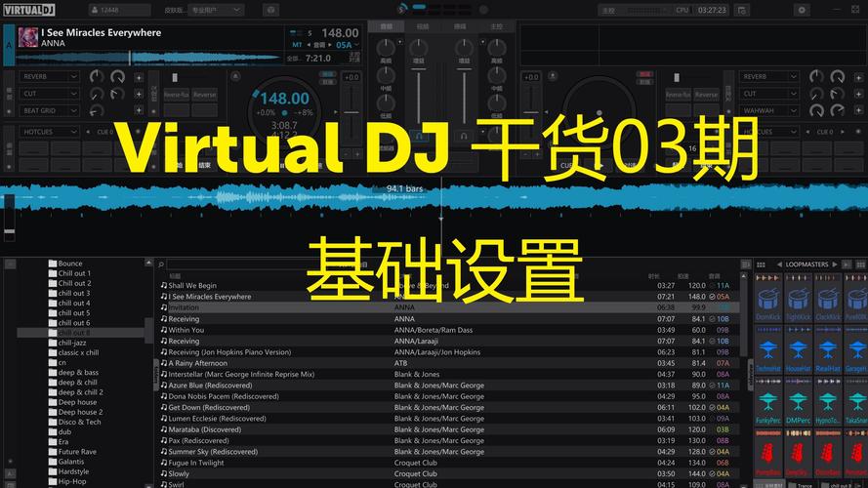
Task: Select the Disco & Tech folder
Action: click(x=79, y=422)
